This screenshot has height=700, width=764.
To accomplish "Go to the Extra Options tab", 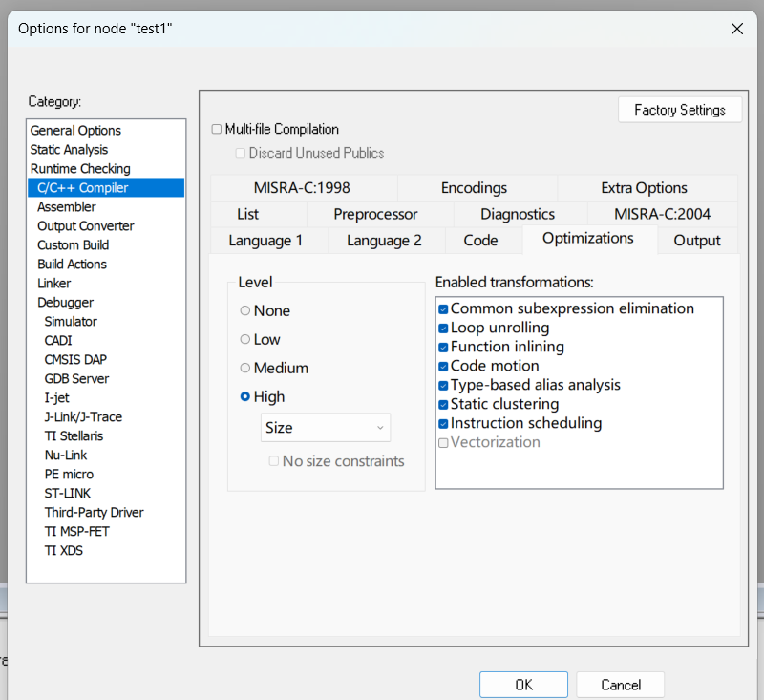I will coord(644,187).
